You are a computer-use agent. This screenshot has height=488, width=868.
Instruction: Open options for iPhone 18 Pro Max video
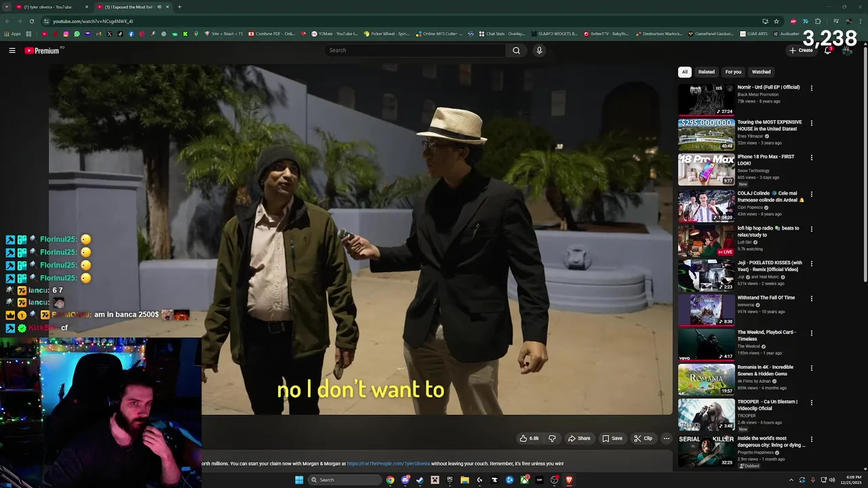pos(811,158)
